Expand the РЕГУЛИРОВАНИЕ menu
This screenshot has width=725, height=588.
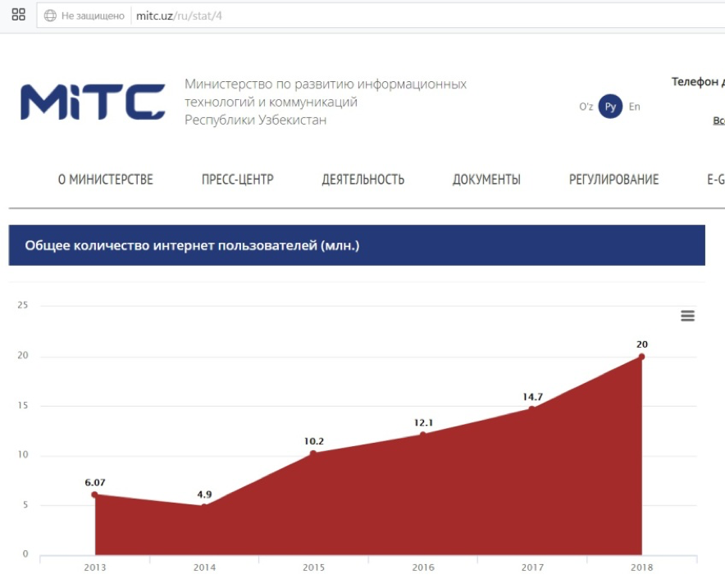pyautogui.click(x=613, y=180)
